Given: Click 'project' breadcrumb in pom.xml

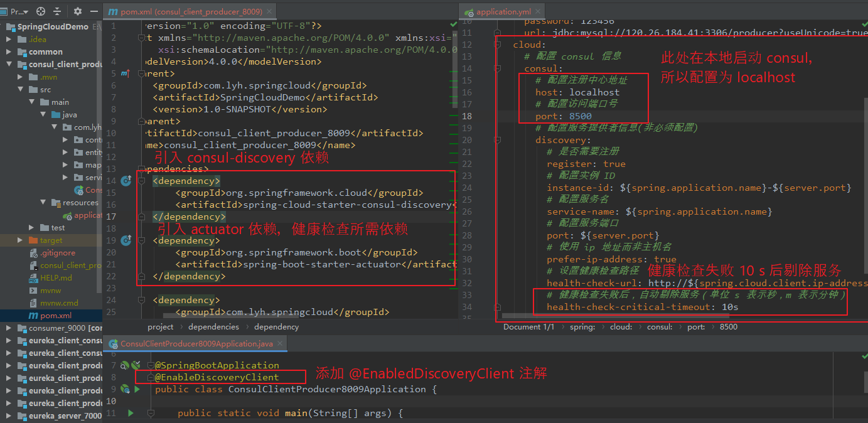Looking at the screenshot, I should [x=161, y=327].
